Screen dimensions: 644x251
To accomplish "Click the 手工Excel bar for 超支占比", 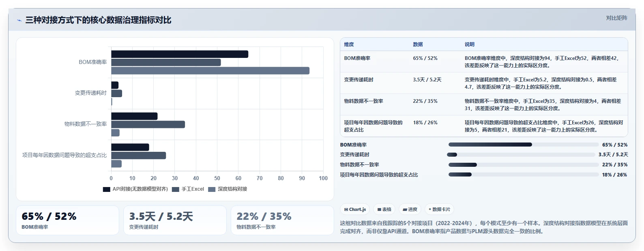I will 139,155.
